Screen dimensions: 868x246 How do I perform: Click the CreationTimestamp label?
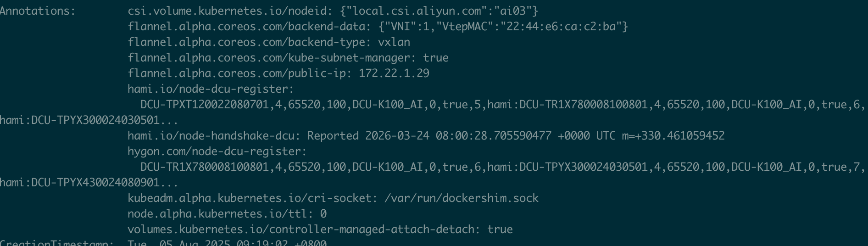tap(57, 243)
